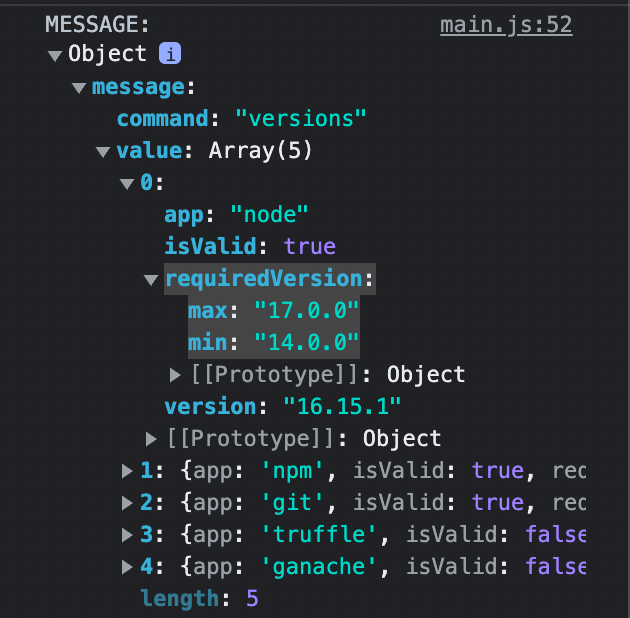This screenshot has width=630, height=618.
Task: Collapse the top-level Object tree
Action: tap(55, 56)
